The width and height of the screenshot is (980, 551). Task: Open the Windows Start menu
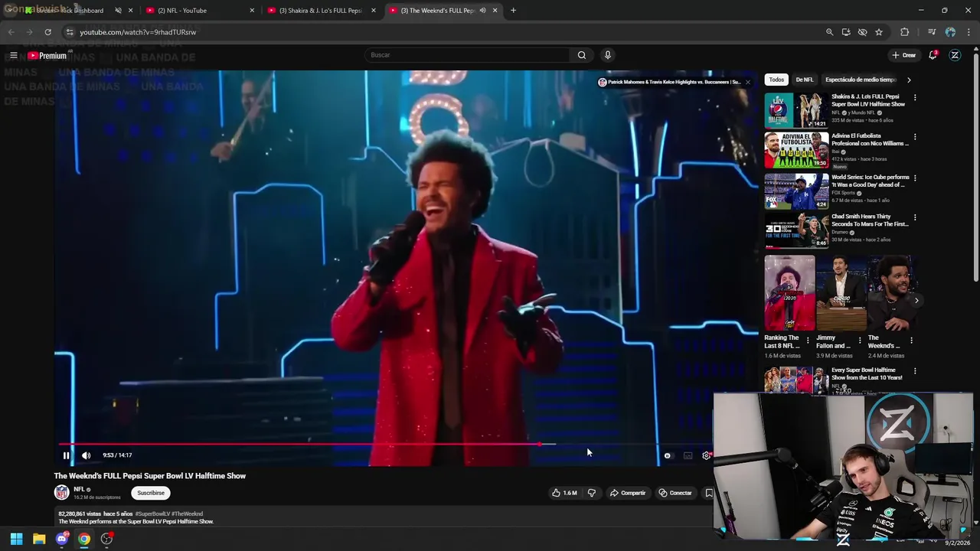click(x=16, y=539)
